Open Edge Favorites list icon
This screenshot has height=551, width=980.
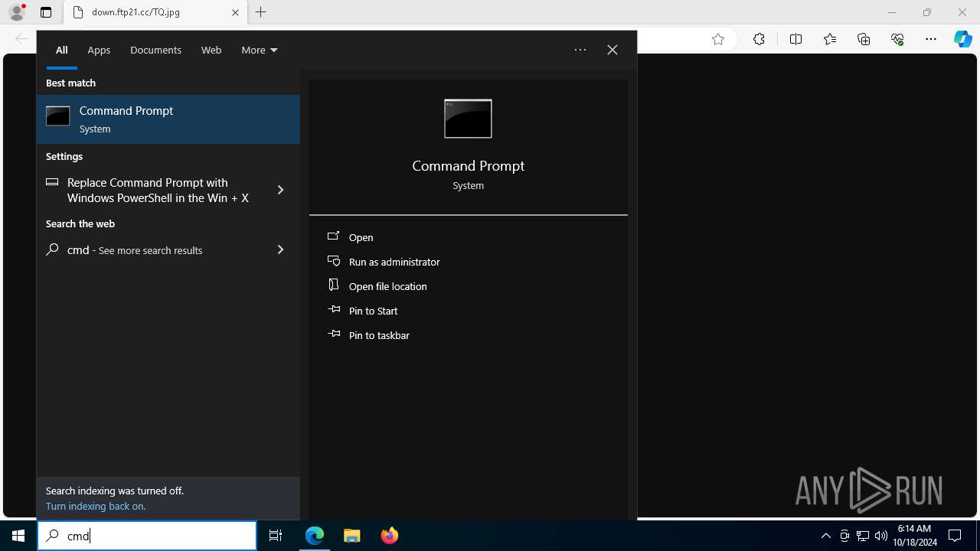(x=830, y=40)
